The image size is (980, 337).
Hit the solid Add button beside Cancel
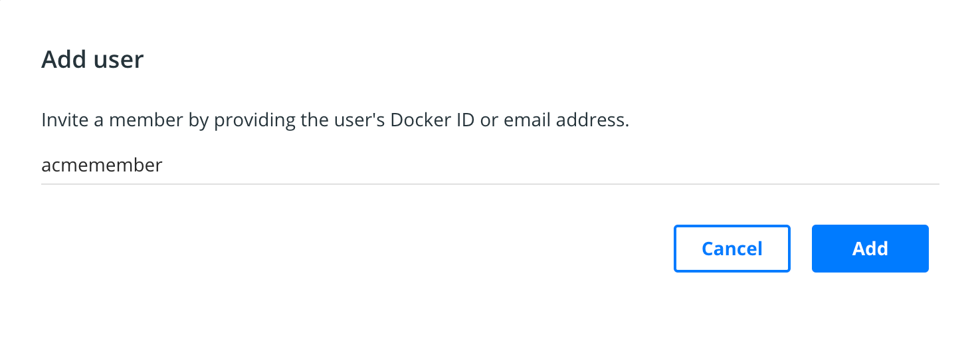[x=870, y=249]
